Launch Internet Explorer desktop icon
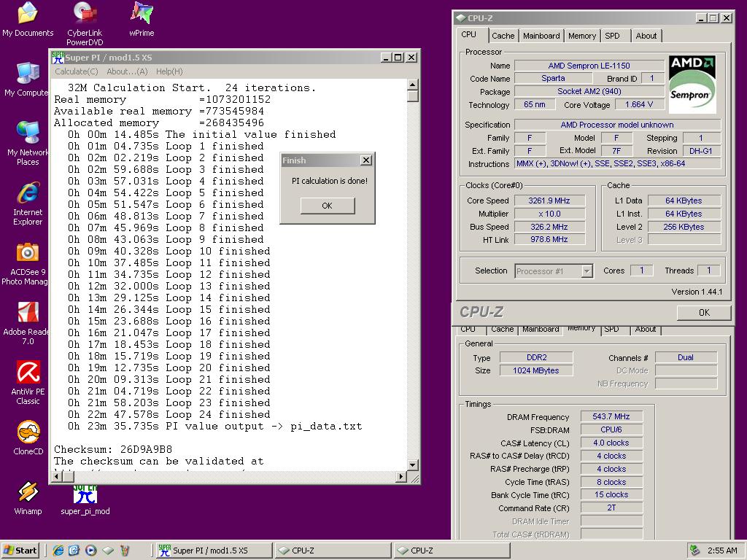Screen dimensions: 747x560 (28, 204)
